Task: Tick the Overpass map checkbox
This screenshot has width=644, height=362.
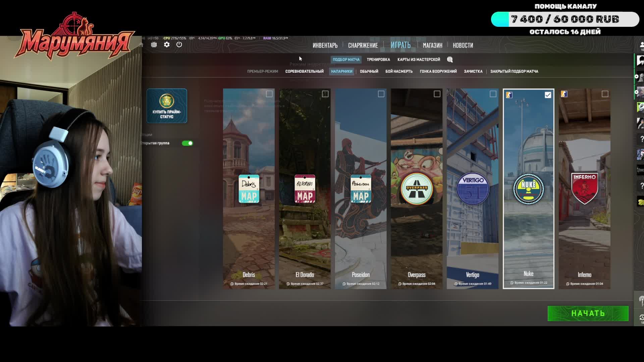Action: 437,94
